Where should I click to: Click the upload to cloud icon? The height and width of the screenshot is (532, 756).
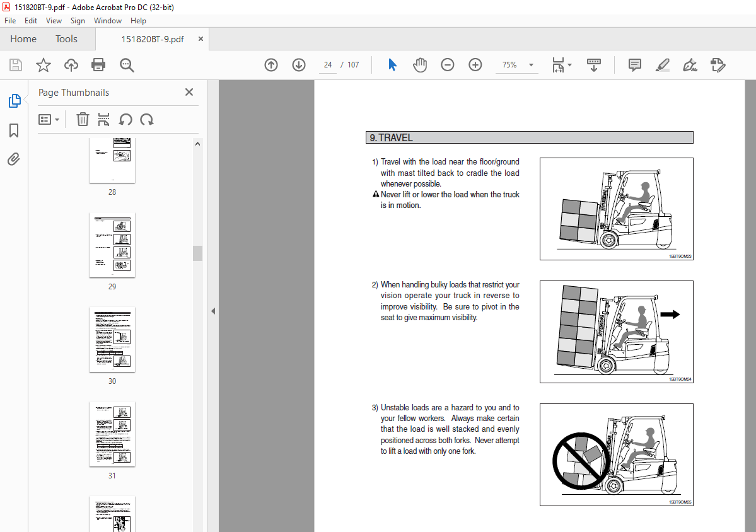pyautogui.click(x=71, y=65)
